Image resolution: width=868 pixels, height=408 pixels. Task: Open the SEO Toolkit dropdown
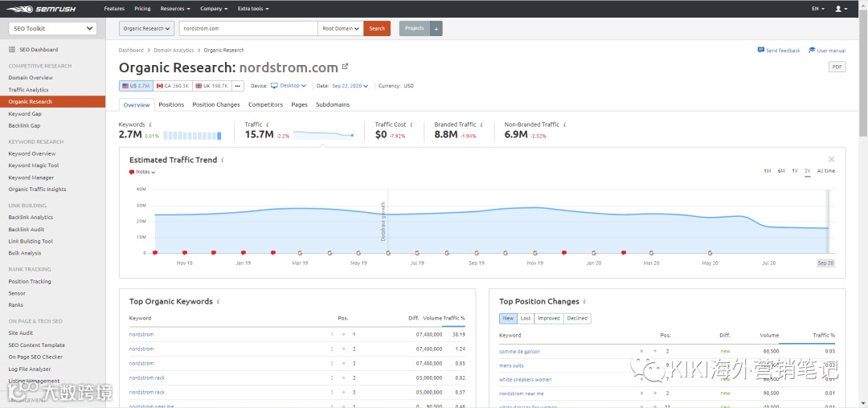click(x=52, y=29)
